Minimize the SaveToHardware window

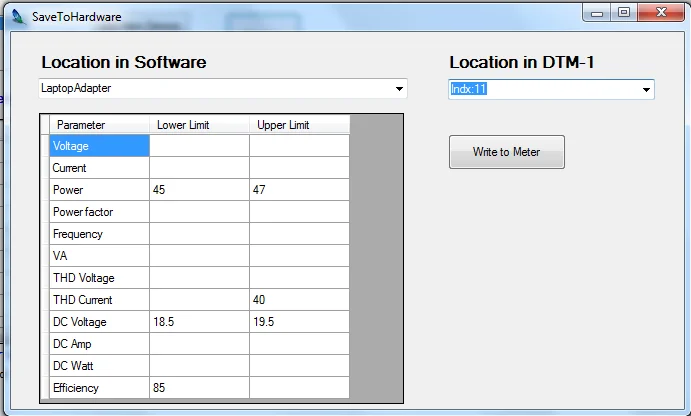pos(599,13)
